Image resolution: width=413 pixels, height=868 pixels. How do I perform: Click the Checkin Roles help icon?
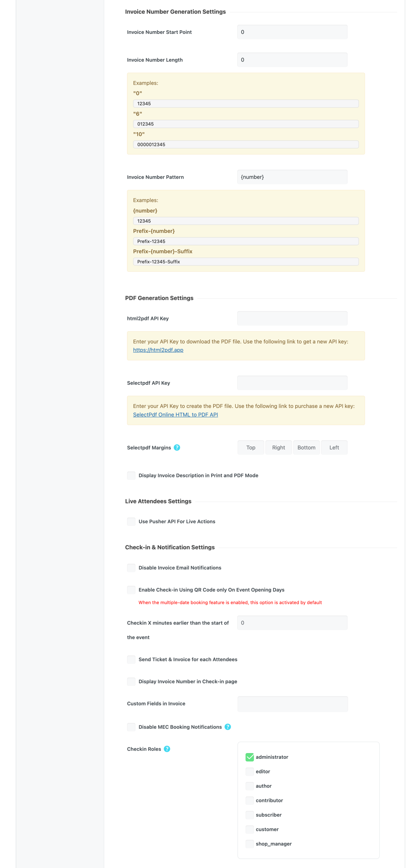click(167, 749)
